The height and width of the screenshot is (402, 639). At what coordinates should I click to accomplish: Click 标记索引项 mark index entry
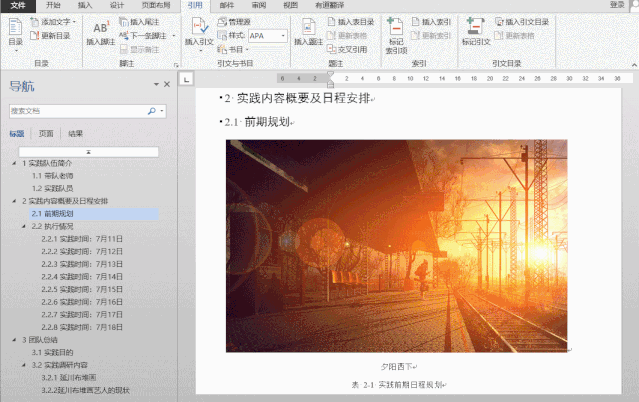tap(396, 36)
